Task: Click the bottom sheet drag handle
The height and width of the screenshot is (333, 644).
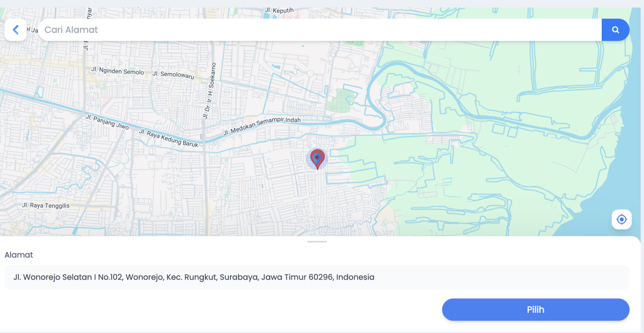Action: click(316, 242)
